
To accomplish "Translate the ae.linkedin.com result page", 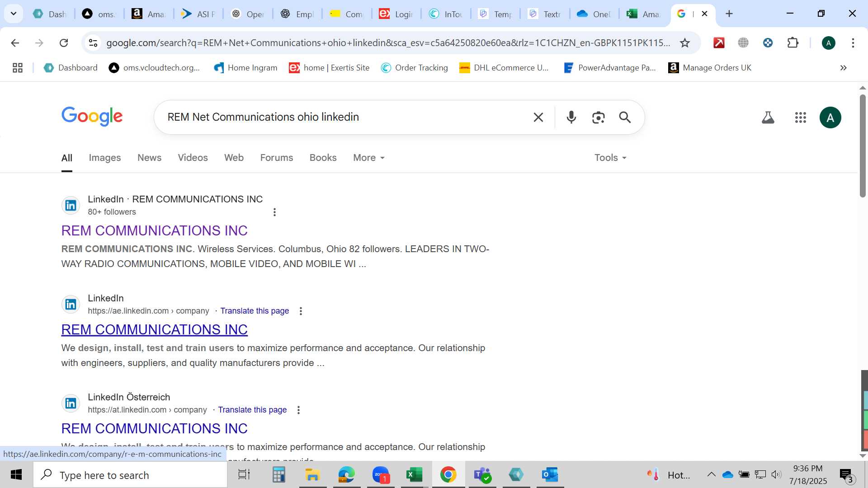I will pos(255,311).
